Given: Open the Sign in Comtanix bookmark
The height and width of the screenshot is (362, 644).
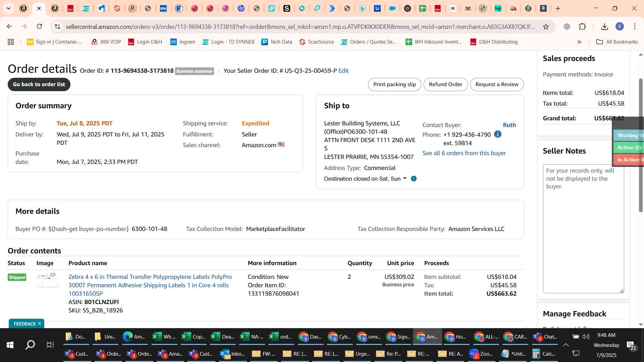Looking at the screenshot, I should [54, 42].
